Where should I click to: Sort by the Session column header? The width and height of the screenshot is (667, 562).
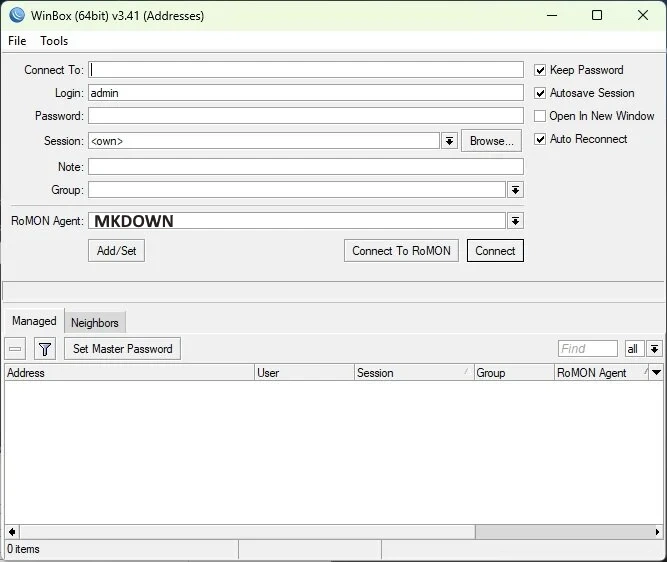pyautogui.click(x=414, y=373)
